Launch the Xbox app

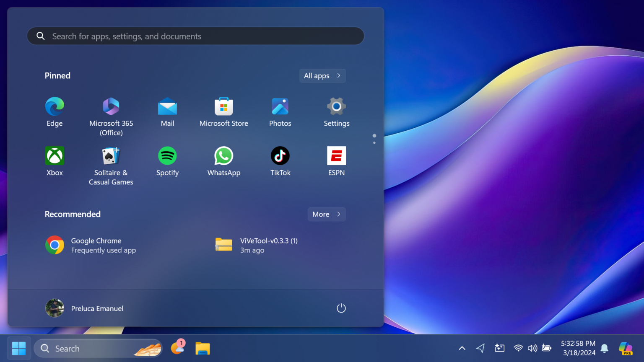(55, 161)
